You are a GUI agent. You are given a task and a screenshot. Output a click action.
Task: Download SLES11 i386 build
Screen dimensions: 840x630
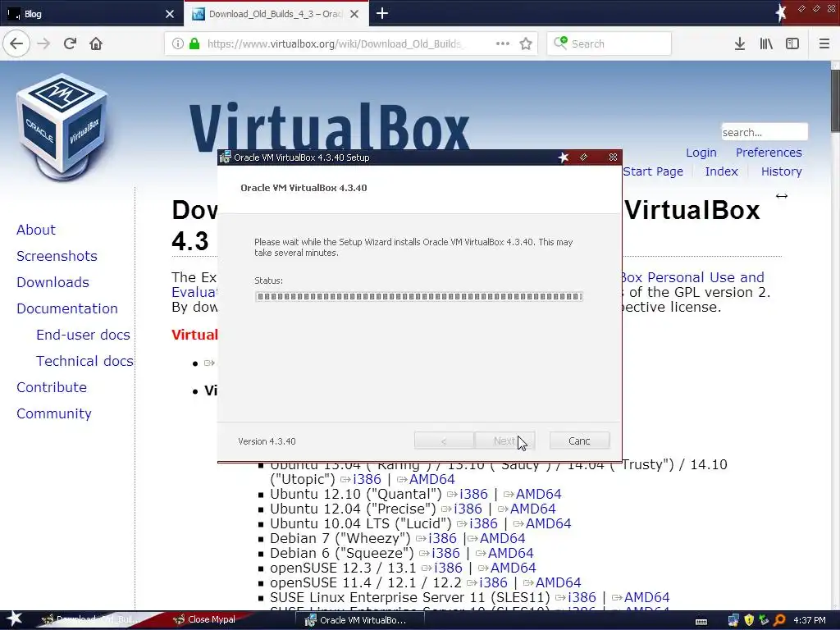pos(582,597)
